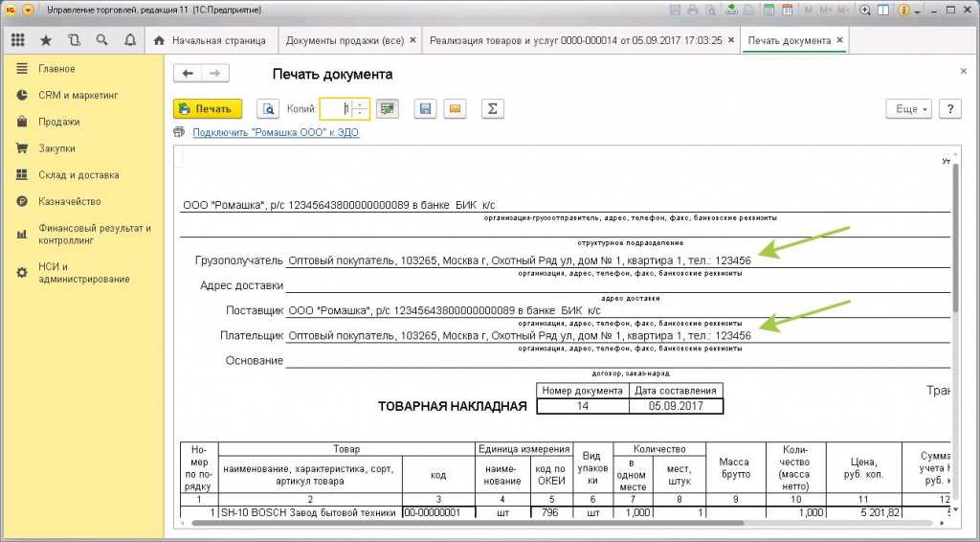
Task: Open the sections menu grid icon
Action: 18,41
